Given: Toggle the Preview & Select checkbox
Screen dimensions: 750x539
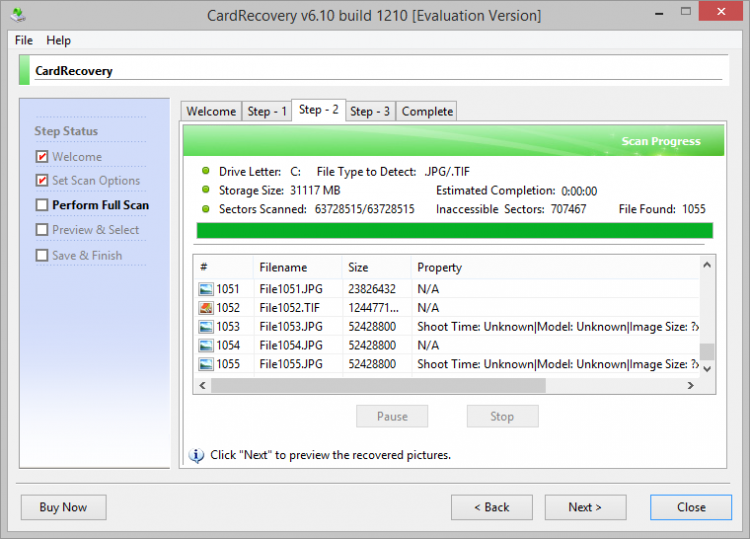Looking at the screenshot, I should [42, 230].
